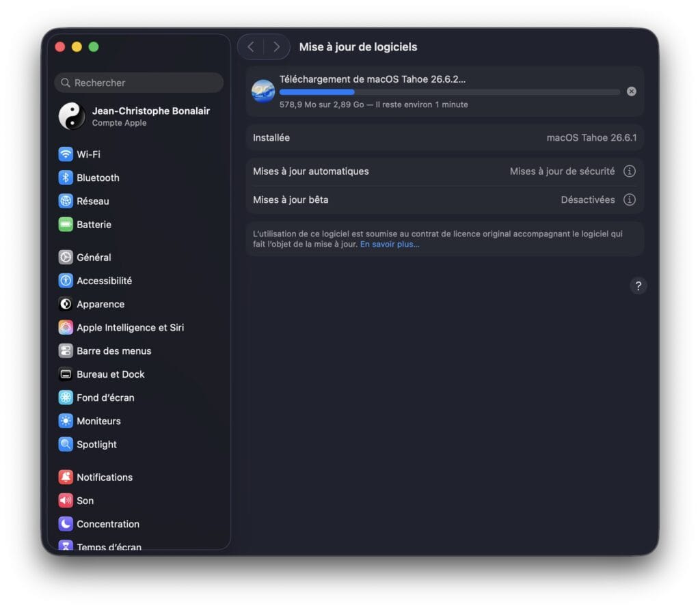Screen dimensions: 700x610
Task: Open the Apple Intelligence et Siri icon
Action: tap(66, 327)
